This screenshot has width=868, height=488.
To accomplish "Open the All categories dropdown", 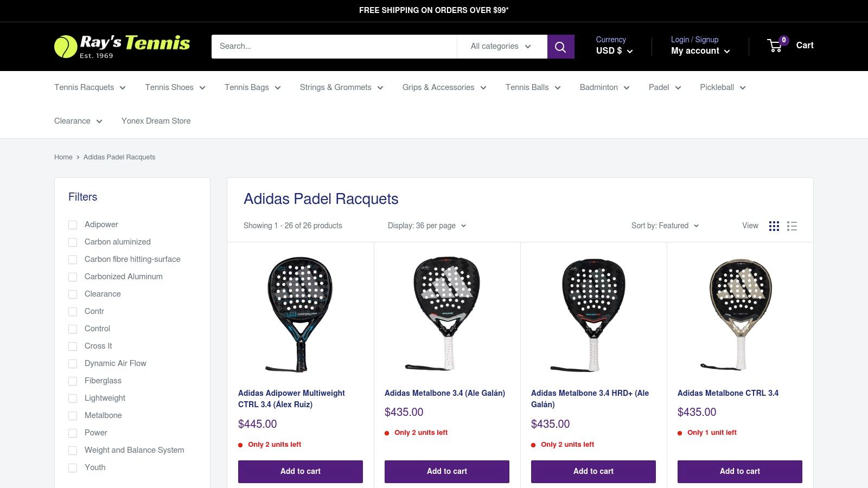I will point(501,47).
